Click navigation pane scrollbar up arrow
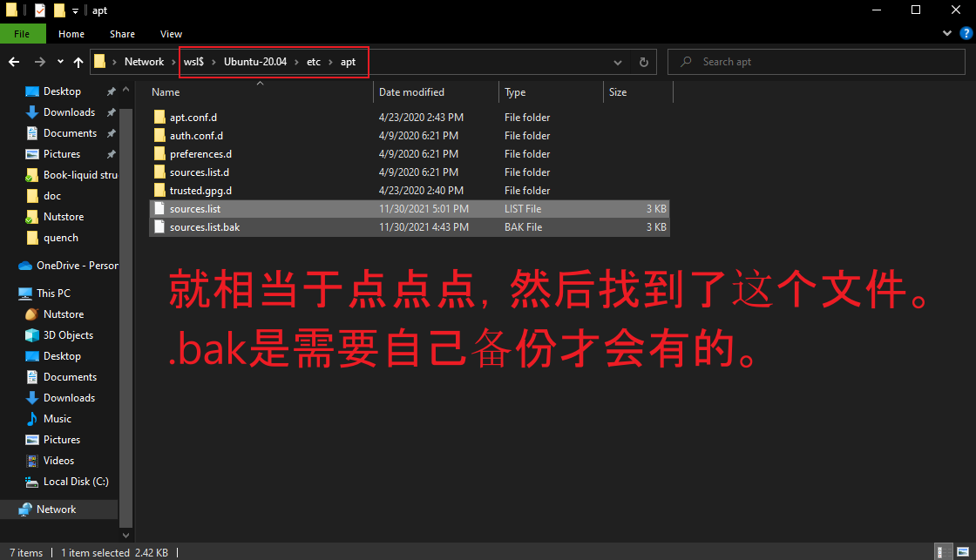The width and height of the screenshot is (976, 560). pyautogui.click(x=125, y=91)
